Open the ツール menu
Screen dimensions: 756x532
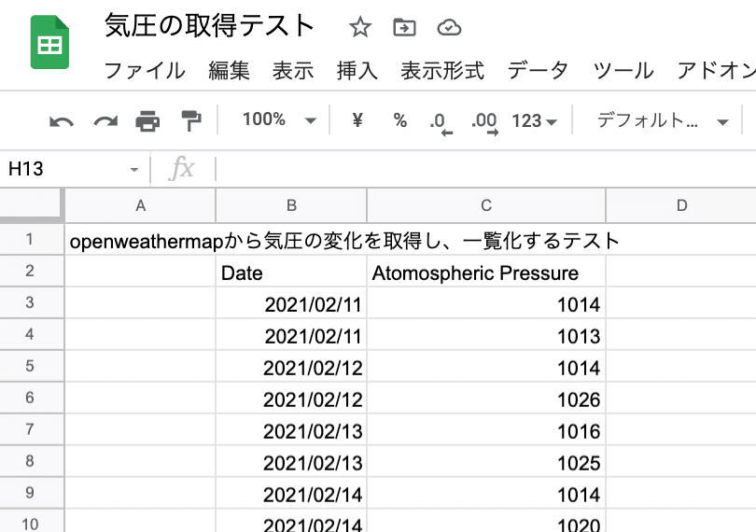[x=623, y=70]
